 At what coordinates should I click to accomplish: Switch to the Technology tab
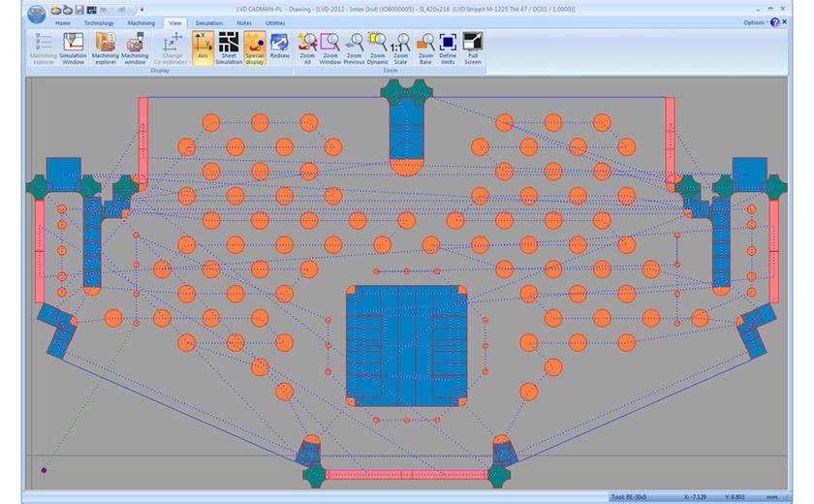point(98,22)
